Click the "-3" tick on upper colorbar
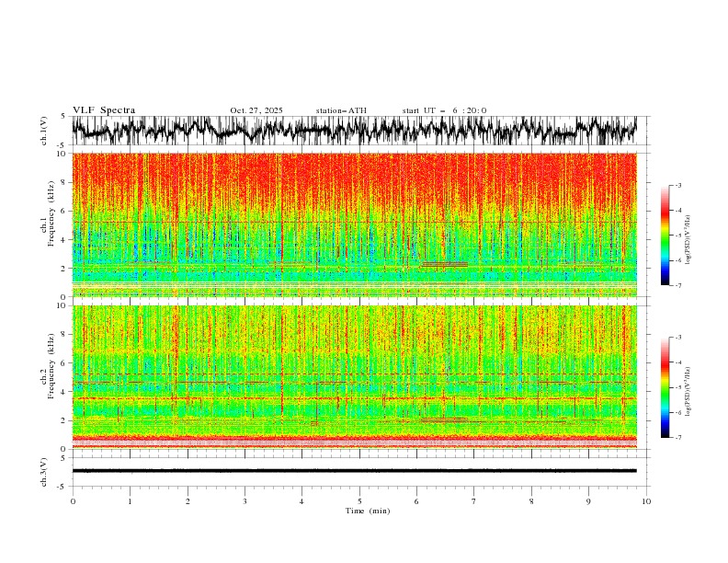Image resolution: width=728 pixels, height=563 pixels. (x=677, y=185)
